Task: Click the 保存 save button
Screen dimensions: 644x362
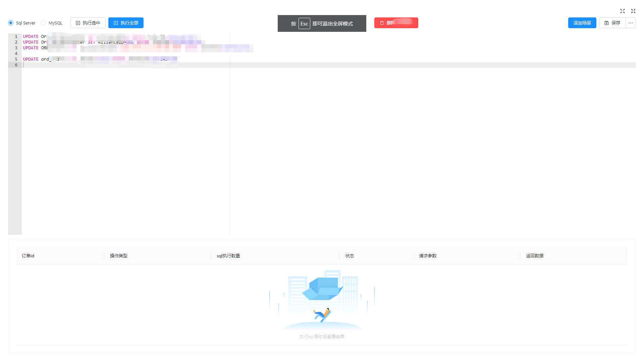Action: 612,23
